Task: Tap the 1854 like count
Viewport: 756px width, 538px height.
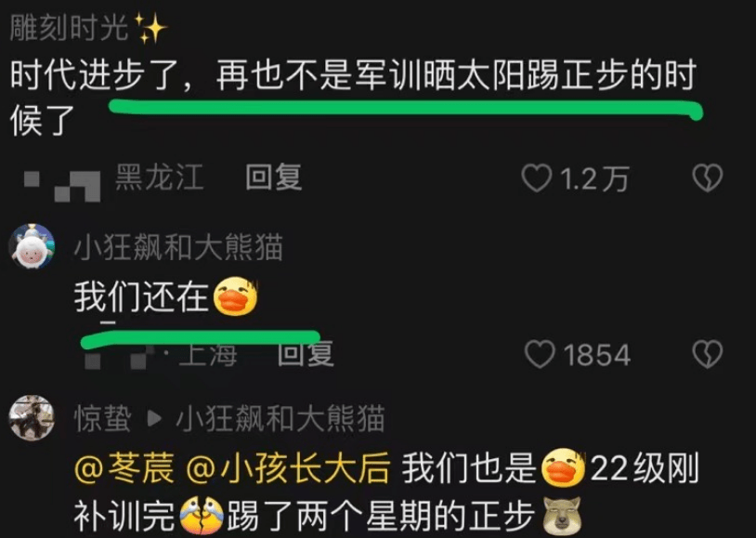Action: point(597,355)
